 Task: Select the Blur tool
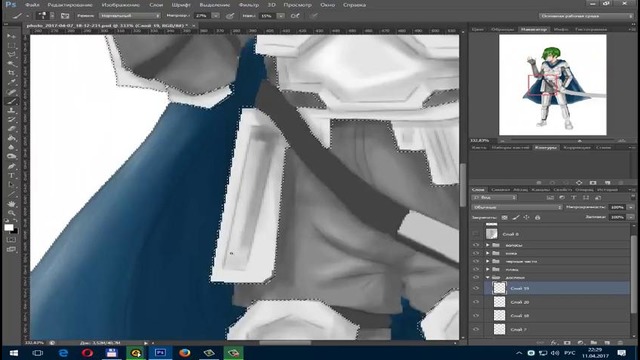tap(11, 148)
